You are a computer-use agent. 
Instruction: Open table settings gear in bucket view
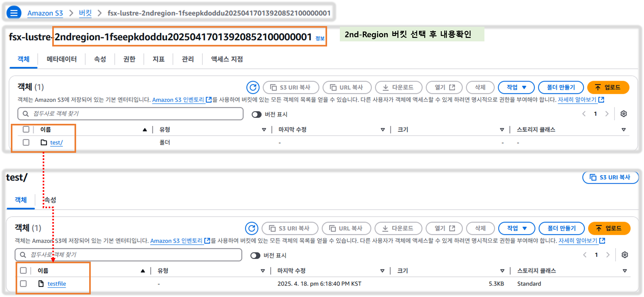(624, 114)
